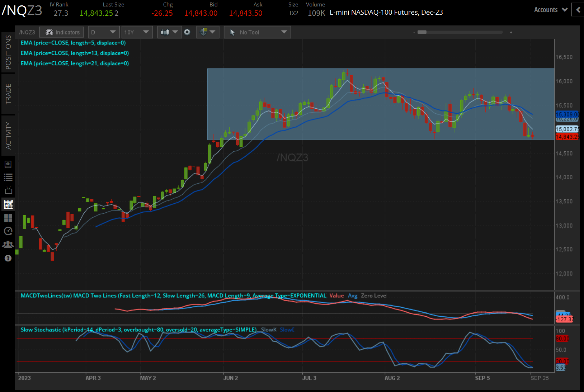Switch to the Trade side tab
Screen dimensions: 584x392
(8, 94)
